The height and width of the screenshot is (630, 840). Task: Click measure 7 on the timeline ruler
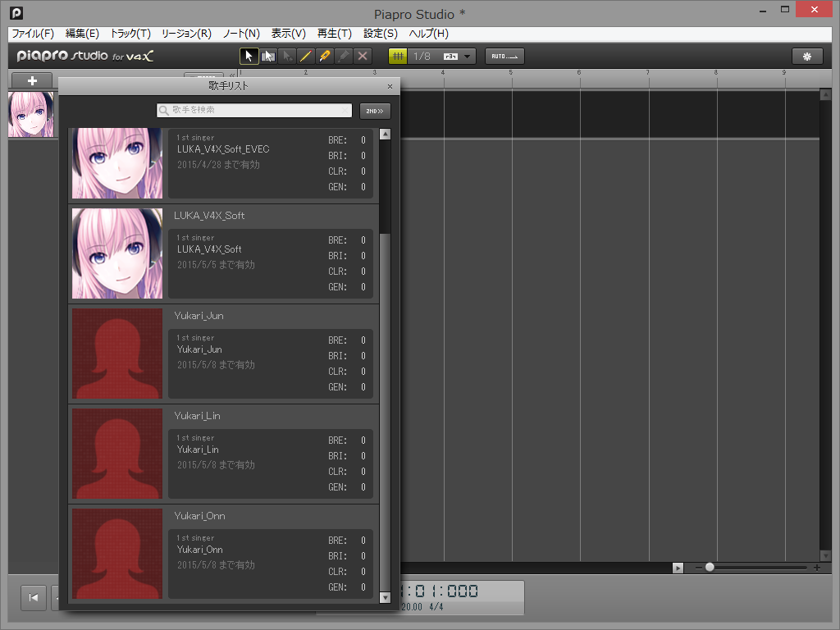[x=648, y=72]
